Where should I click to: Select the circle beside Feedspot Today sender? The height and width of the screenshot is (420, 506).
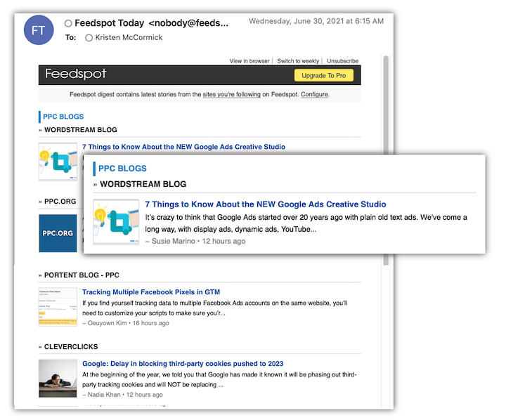[68, 23]
